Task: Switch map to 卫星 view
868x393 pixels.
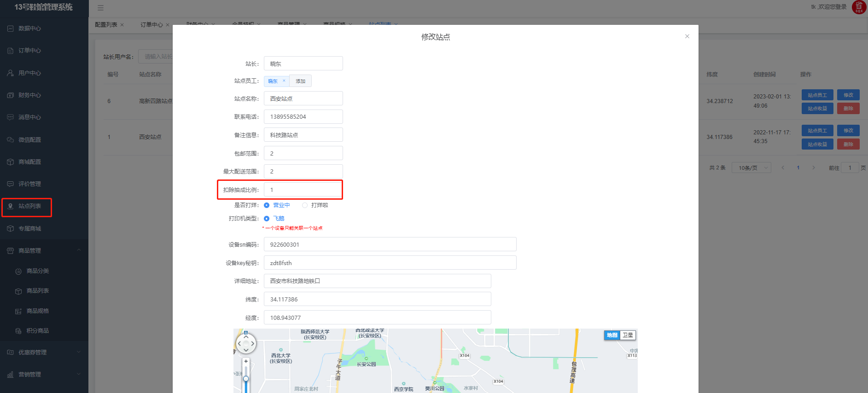Action: tap(628, 335)
